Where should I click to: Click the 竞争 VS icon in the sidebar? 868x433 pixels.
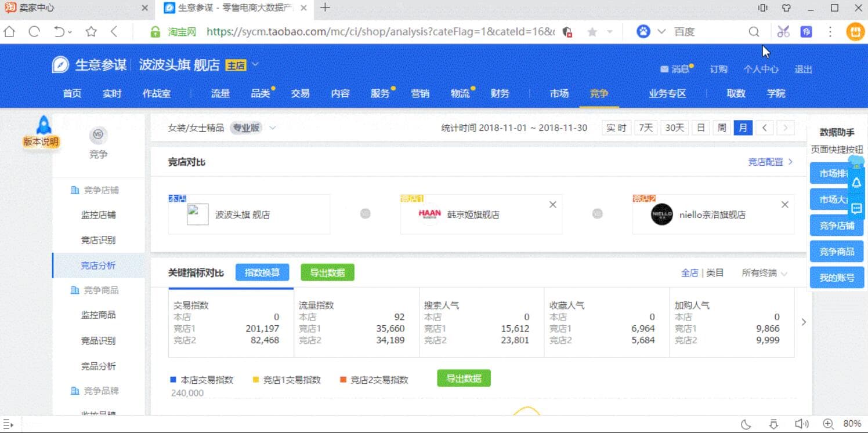98,135
